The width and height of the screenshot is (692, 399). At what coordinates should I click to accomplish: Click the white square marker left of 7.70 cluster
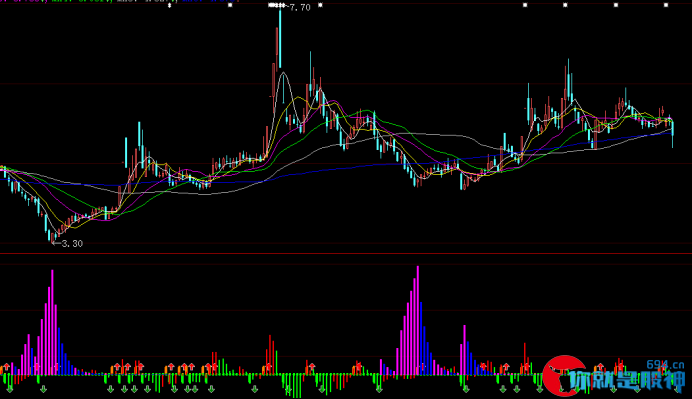pyautogui.click(x=230, y=5)
